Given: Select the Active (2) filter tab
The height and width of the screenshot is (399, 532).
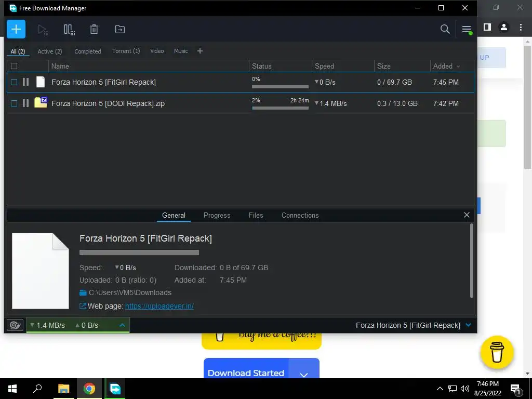Looking at the screenshot, I should [50, 51].
